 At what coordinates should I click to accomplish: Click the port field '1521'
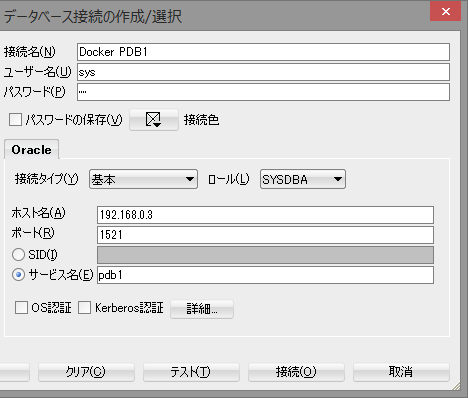click(265, 235)
